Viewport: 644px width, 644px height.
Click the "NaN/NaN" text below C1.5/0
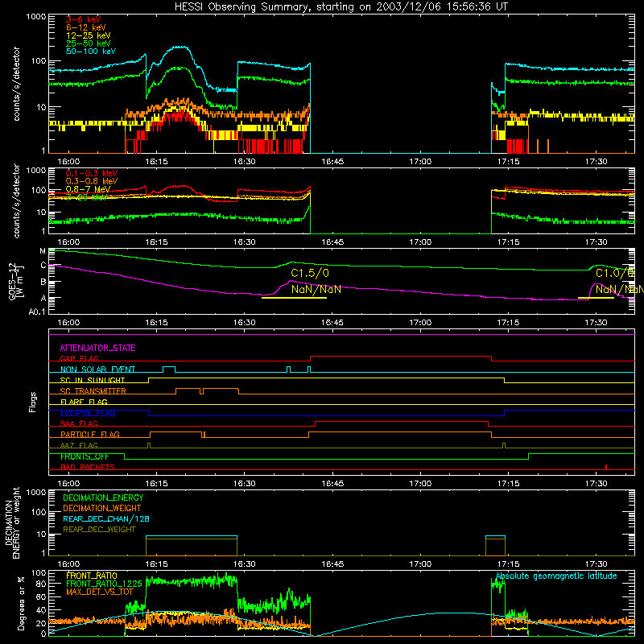(x=316, y=289)
